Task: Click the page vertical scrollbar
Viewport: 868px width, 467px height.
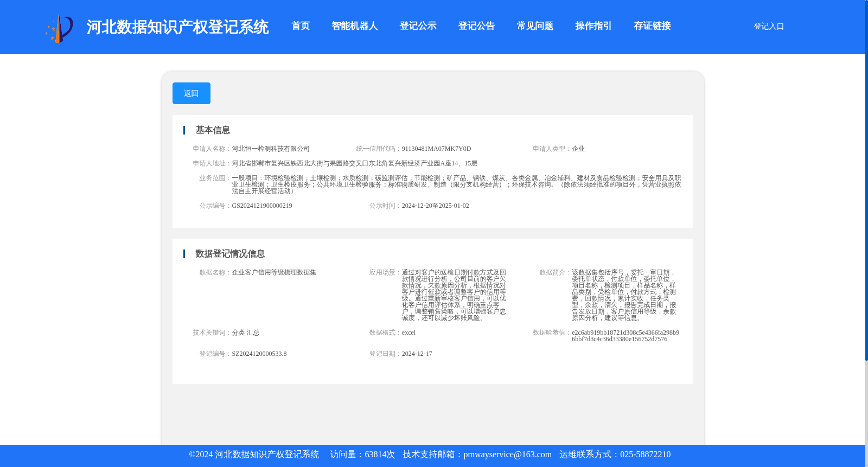Action: tap(866, 180)
